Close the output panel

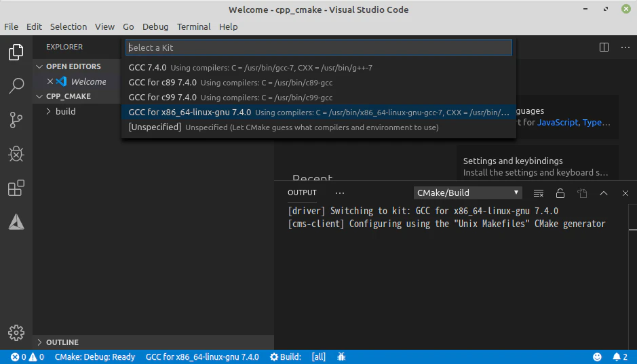pyautogui.click(x=625, y=193)
